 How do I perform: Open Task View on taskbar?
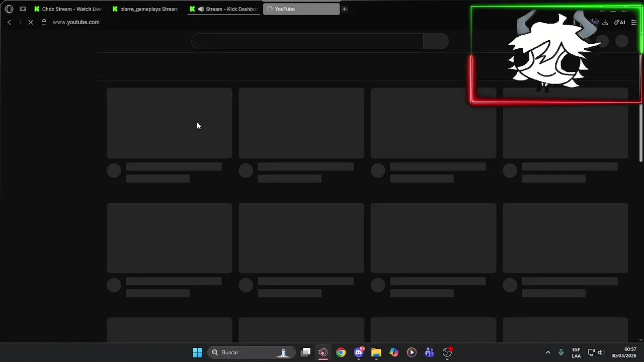point(306,352)
